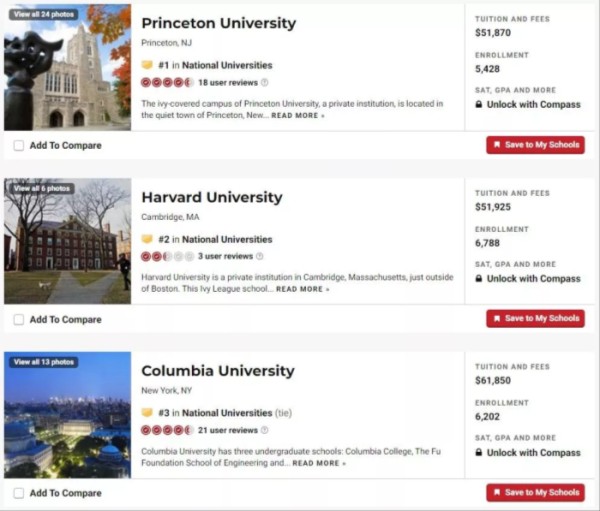Expand Harvard's description with READ MORE
The image size is (600, 511).
pos(303,289)
